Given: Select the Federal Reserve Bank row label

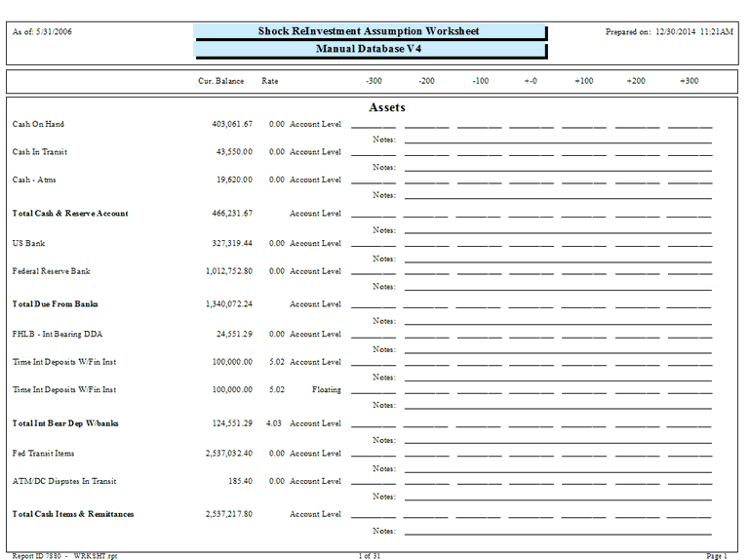Looking at the screenshot, I should point(51,271).
